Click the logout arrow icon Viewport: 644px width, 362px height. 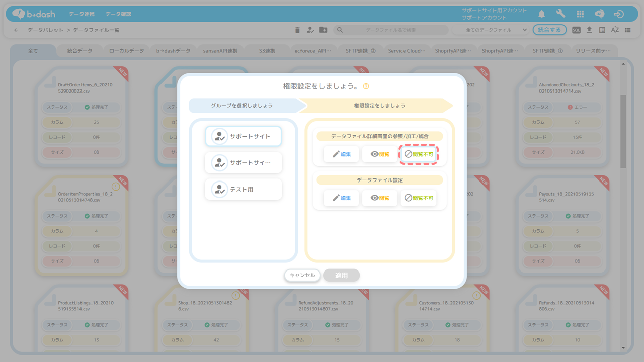pyautogui.click(x=619, y=14)
